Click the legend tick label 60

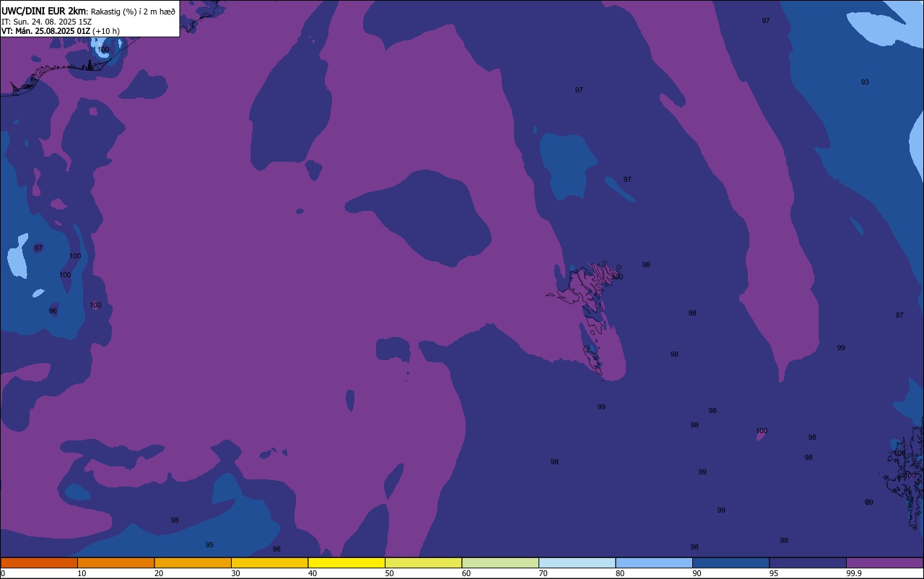click(x=466, y=573)
